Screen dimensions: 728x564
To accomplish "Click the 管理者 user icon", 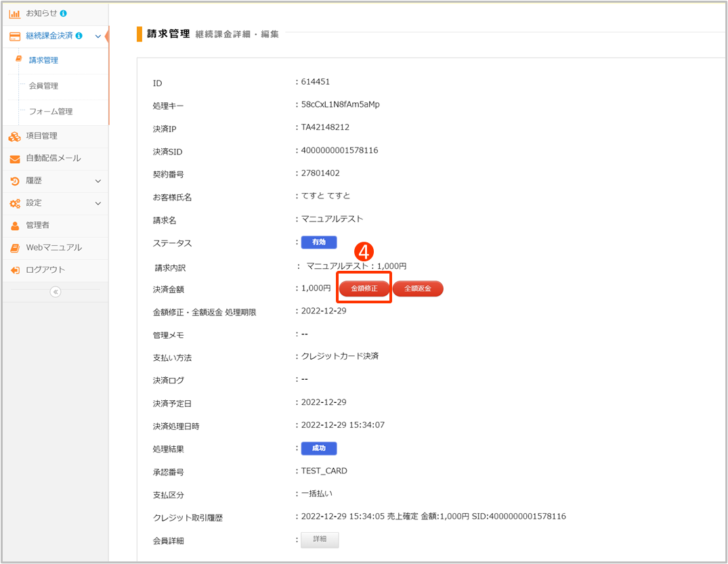I will [14, 225].
